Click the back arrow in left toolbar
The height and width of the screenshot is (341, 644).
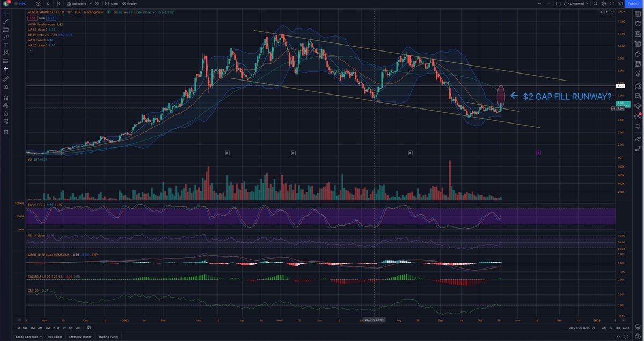click(6, 69)
